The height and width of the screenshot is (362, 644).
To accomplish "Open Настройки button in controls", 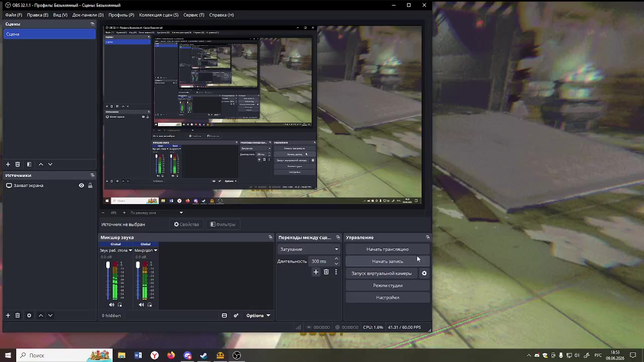I will (x=387, y=298).
